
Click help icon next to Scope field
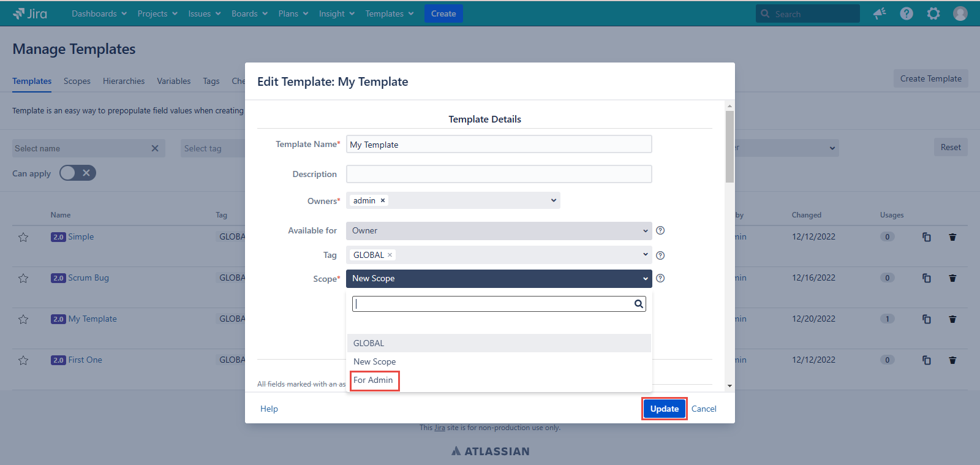coord(660,278)
